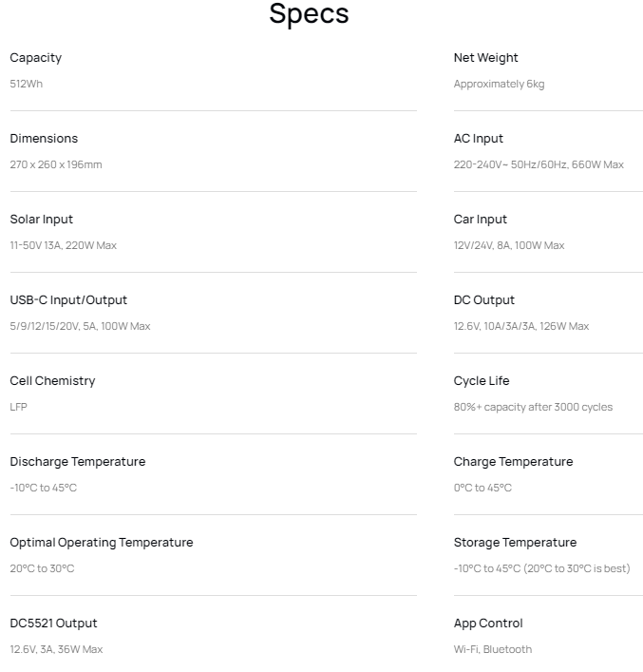Select the Solar Input label
The height and width of the screenshot is (672, 643).
click(x=42, y=220)
